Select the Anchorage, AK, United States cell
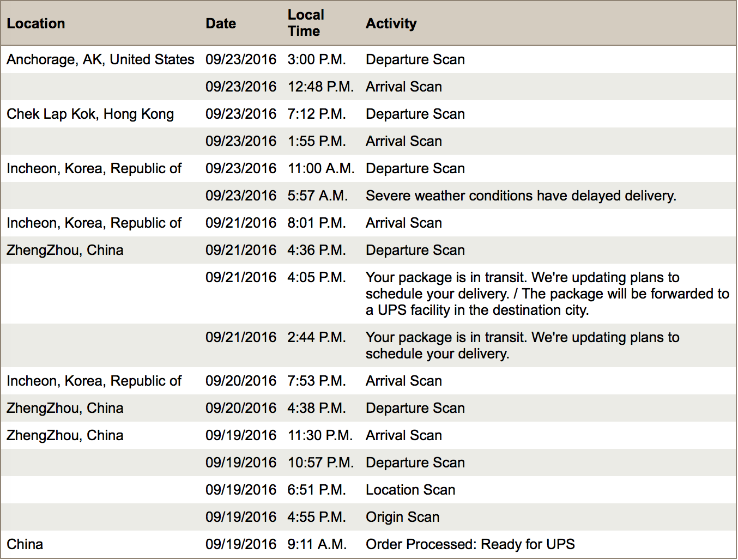 100,59
